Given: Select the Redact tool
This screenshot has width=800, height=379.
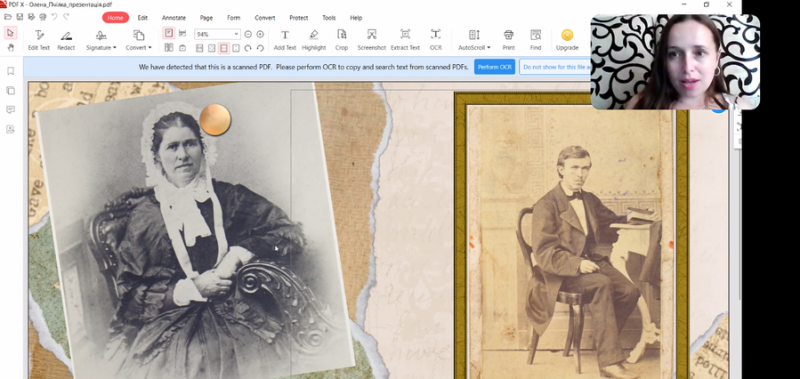Looking at the screenshot, I should pyautogui.click(x=66, y=40).
